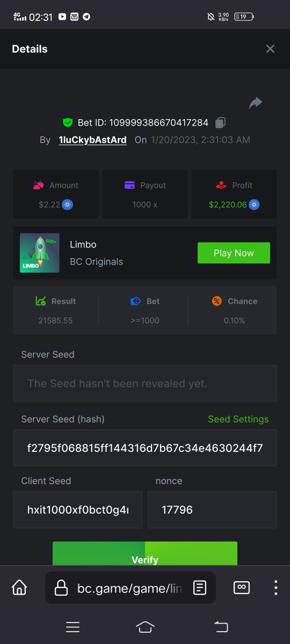The image size is (290, 644).
Task: Select the Server Seed field
Action: 145,383
